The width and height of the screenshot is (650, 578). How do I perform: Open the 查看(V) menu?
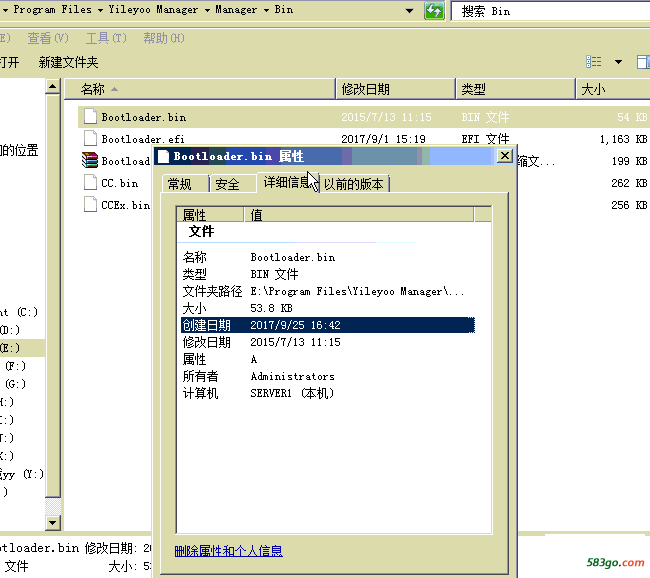tap(48, 38)
